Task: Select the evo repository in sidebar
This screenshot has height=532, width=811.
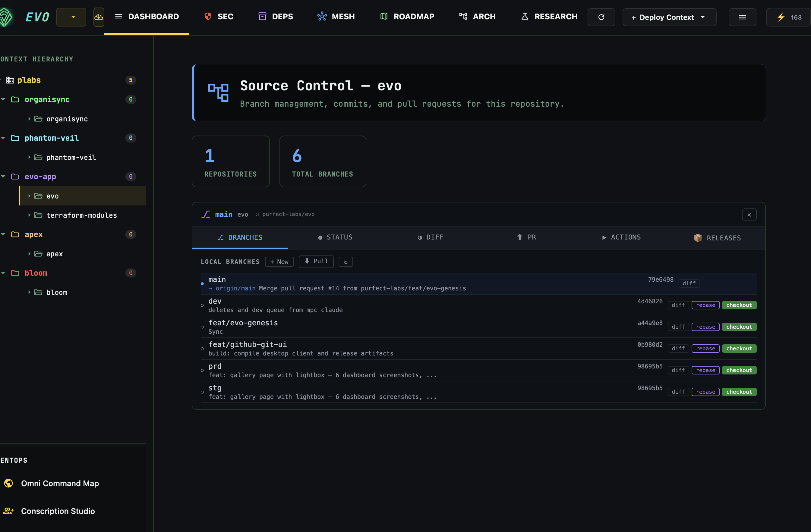Action: (x=83, y=196)
